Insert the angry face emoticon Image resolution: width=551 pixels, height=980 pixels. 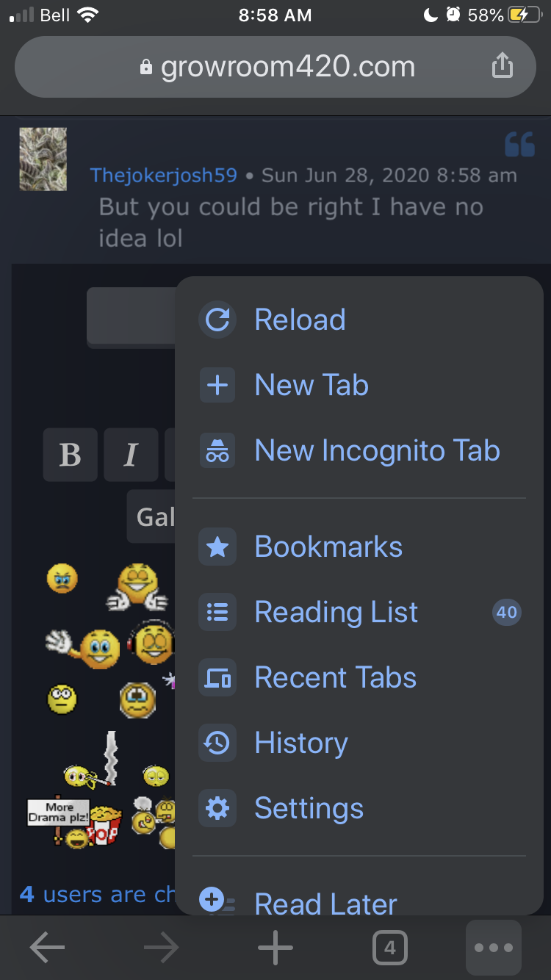tap(62, 579)
